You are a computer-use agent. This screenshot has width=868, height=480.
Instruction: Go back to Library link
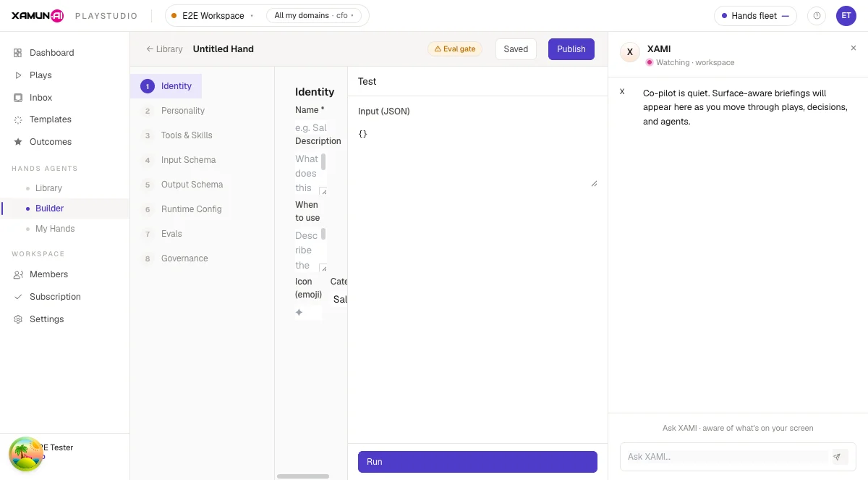pos(164,49)
